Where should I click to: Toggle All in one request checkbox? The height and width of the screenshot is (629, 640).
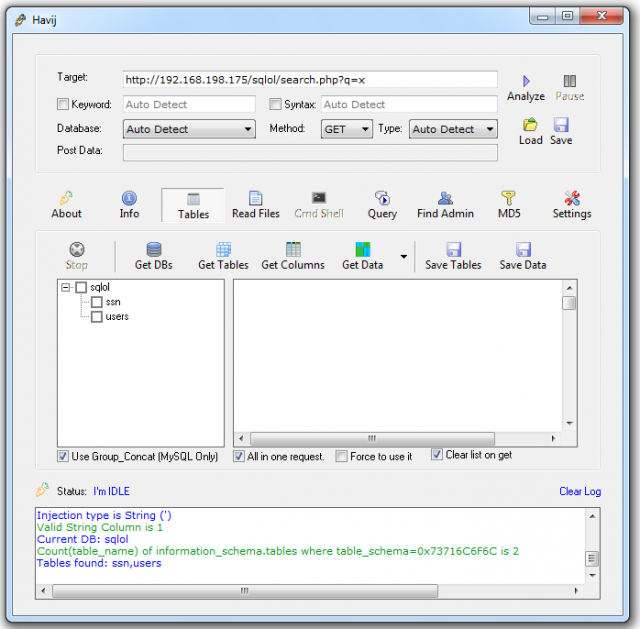click(x=239, y=456)
